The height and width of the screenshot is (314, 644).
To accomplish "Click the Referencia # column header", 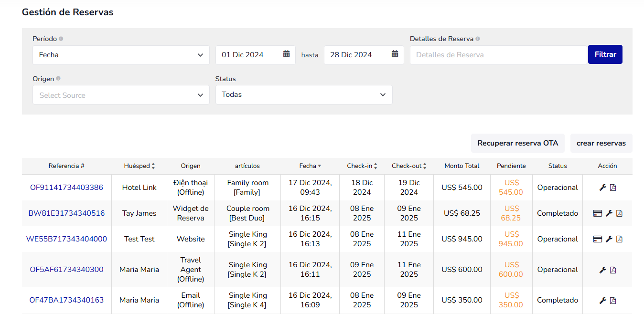I will point(66,166).
